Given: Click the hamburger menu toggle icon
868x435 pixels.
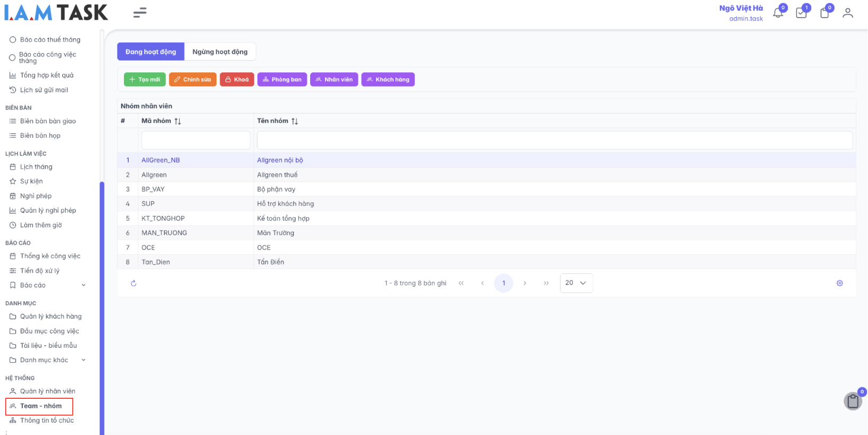Looking at the screenshot, I should pos(140,13).
